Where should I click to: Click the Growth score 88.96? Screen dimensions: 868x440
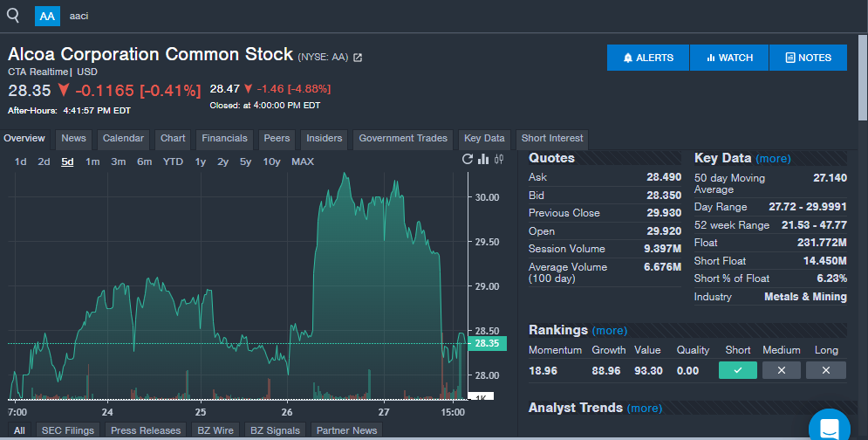coord(606,371)
